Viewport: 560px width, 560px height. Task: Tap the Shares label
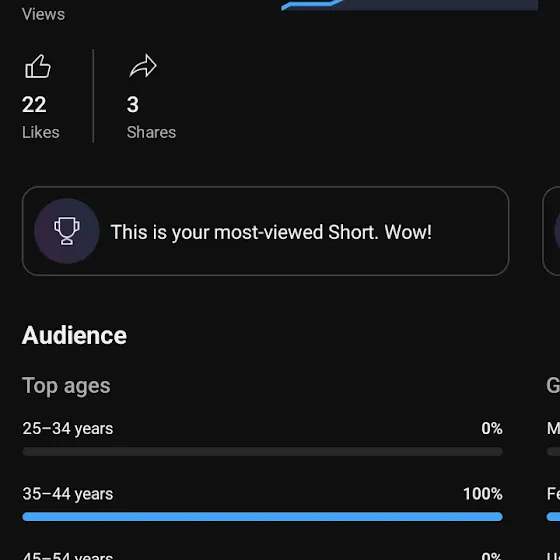pos(151,132)
